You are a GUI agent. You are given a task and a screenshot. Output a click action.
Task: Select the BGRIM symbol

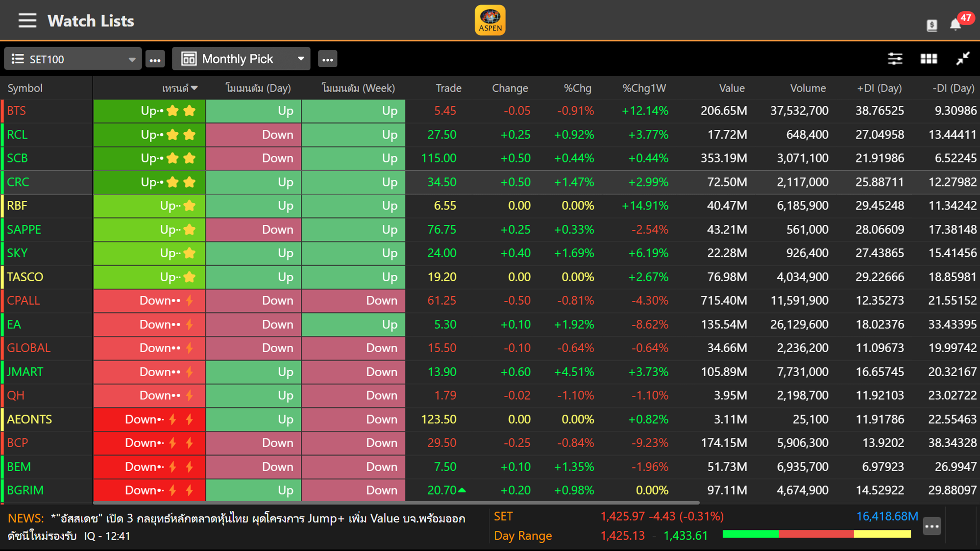click(25, 490)
